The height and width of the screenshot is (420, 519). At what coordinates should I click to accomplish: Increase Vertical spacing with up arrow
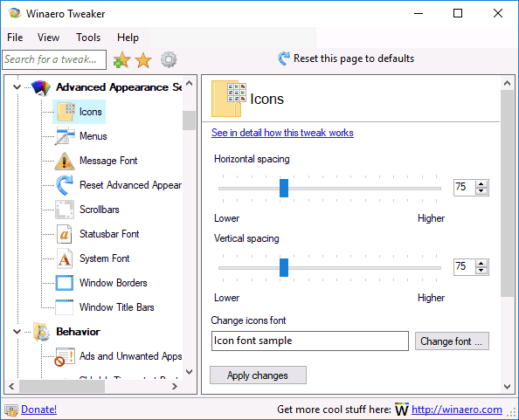(481, 264)
